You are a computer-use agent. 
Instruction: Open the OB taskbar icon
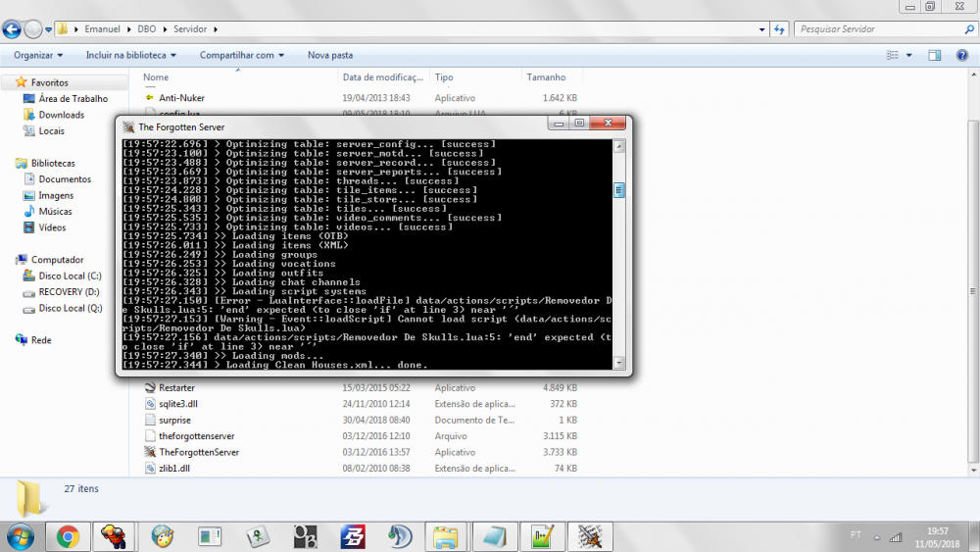(x=305, y=537)
